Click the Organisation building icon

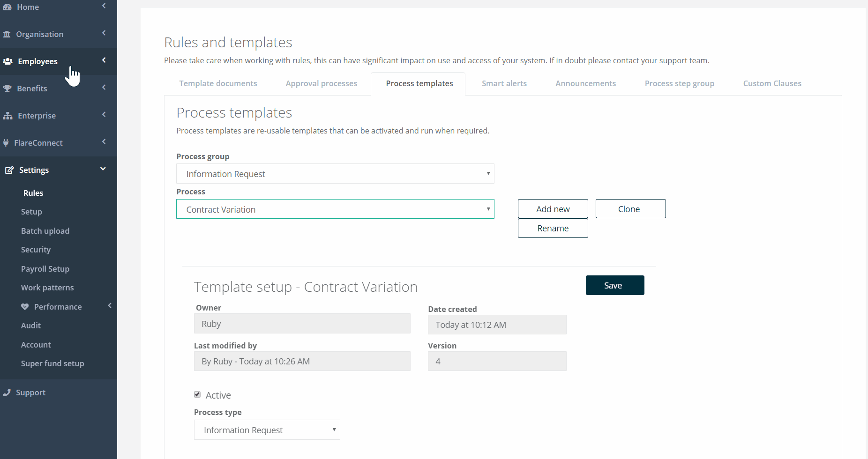[7, 34]
